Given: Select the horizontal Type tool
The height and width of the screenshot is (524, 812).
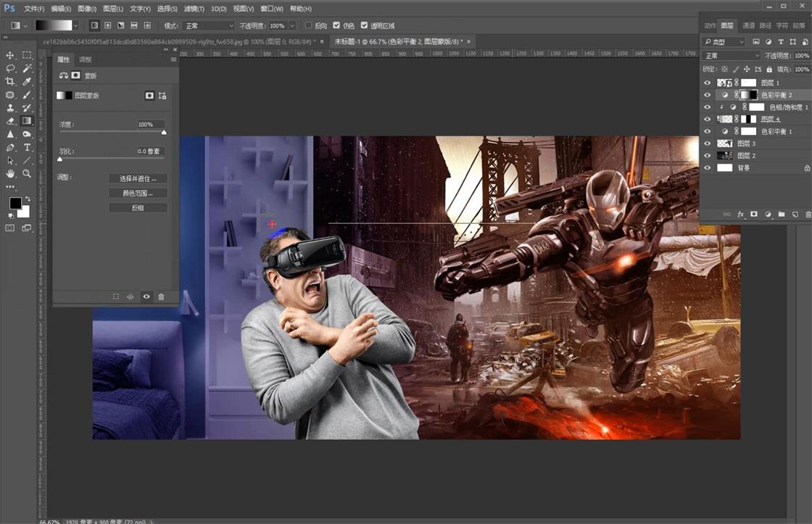Looking at the screenshot, I should pyautogui.click(x=27, y=147).
